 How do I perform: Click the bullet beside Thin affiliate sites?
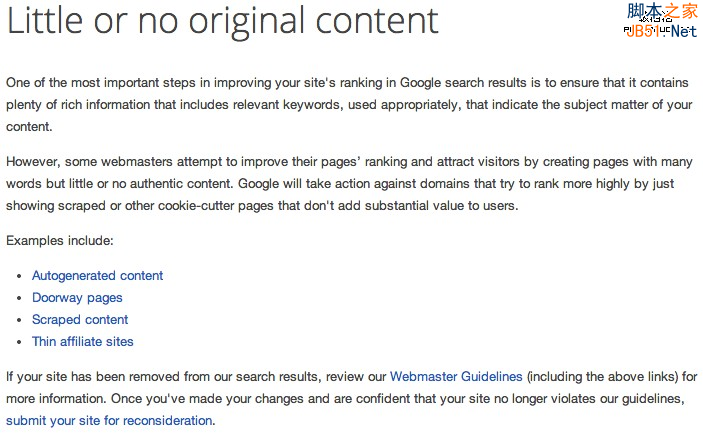(21, 342)
